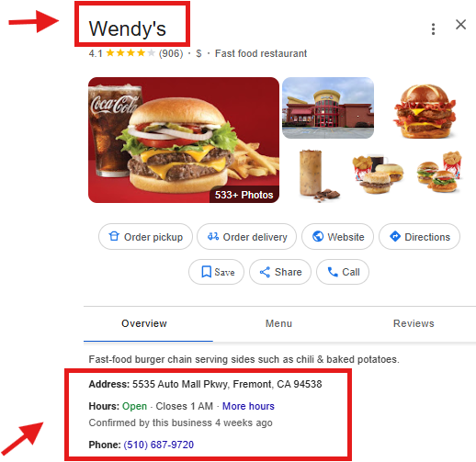This screenshot has height=462, width=476.
Task: View the restaurant building exterior photo
Action: pos(328,107)
